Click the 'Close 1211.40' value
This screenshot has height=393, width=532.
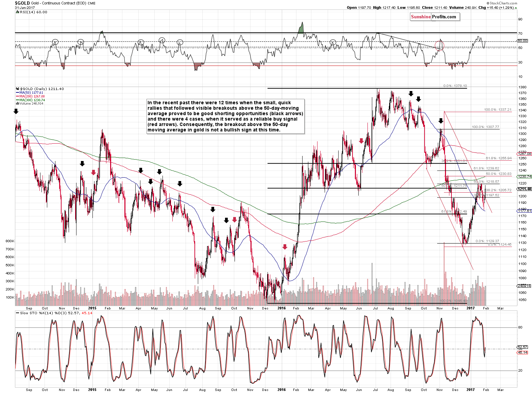click(x=434, y=7)
